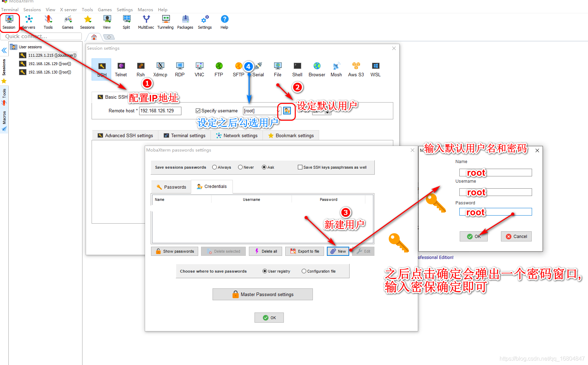The height and width of the screenshot is (365, 588).
Task: Select the Never save passwords option
Action: point(240,167)
